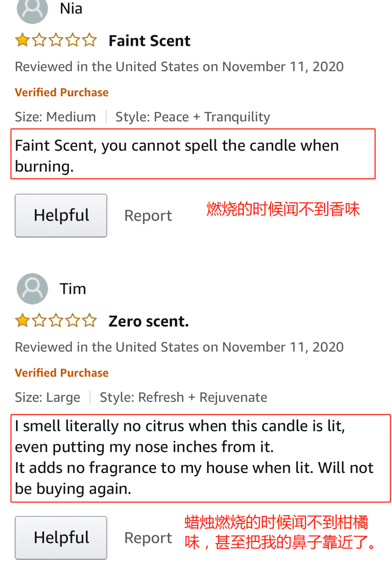The image size is (392, 586).
Task: Open Verified Purchase info on Nia's review
Action: [x=61, y=92]
